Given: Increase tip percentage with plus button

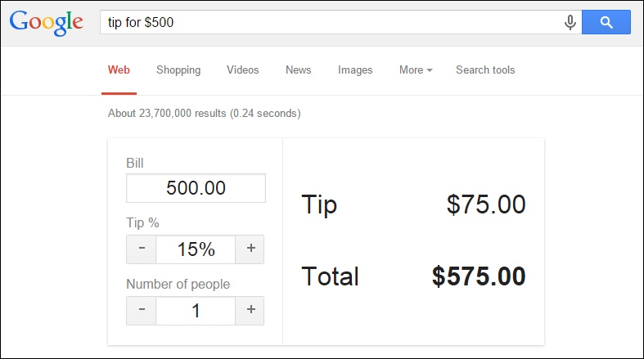Looking at the screenshot, I should tap(250, 249).
